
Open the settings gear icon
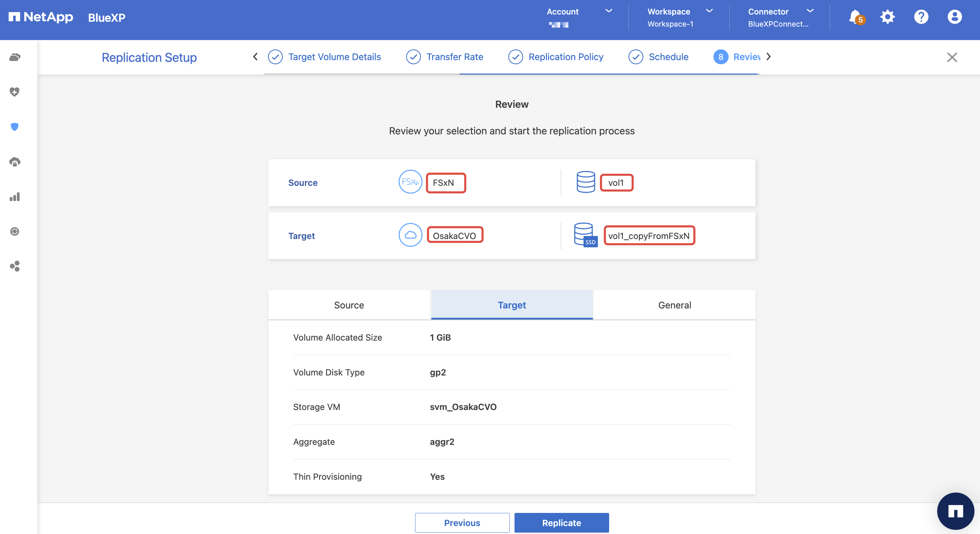click(x=887, y=17)
